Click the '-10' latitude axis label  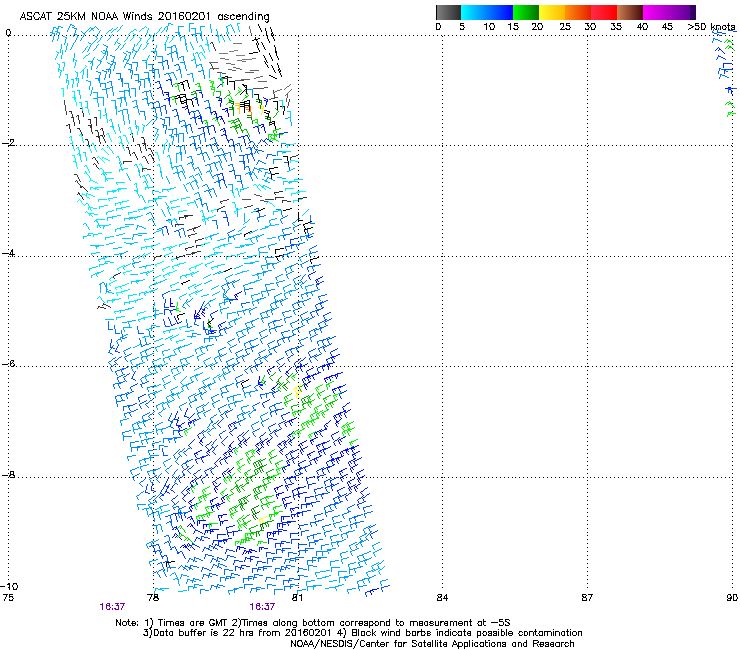click(9, 586)
